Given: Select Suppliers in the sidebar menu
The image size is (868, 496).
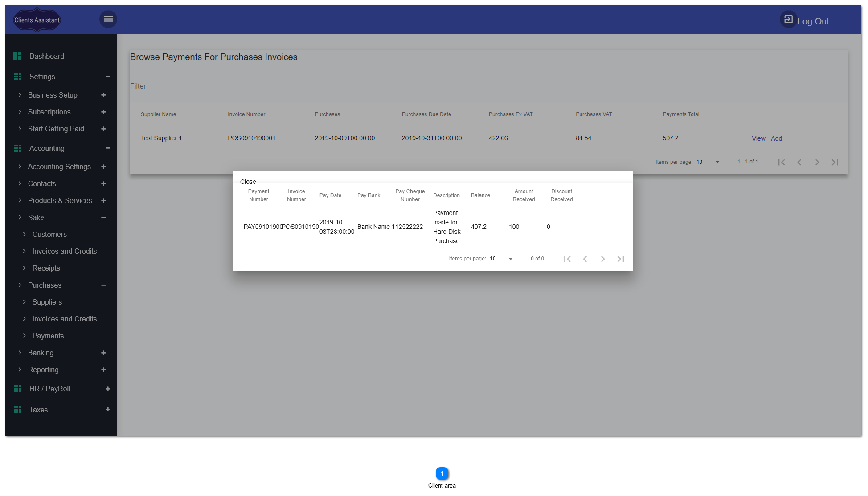Looking at the screenshot, I should point(47,302).
